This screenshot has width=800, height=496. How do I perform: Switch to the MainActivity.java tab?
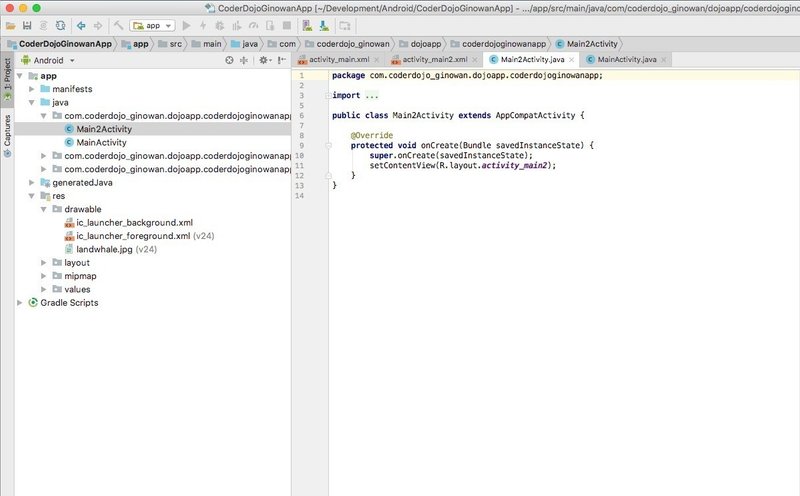627,59
